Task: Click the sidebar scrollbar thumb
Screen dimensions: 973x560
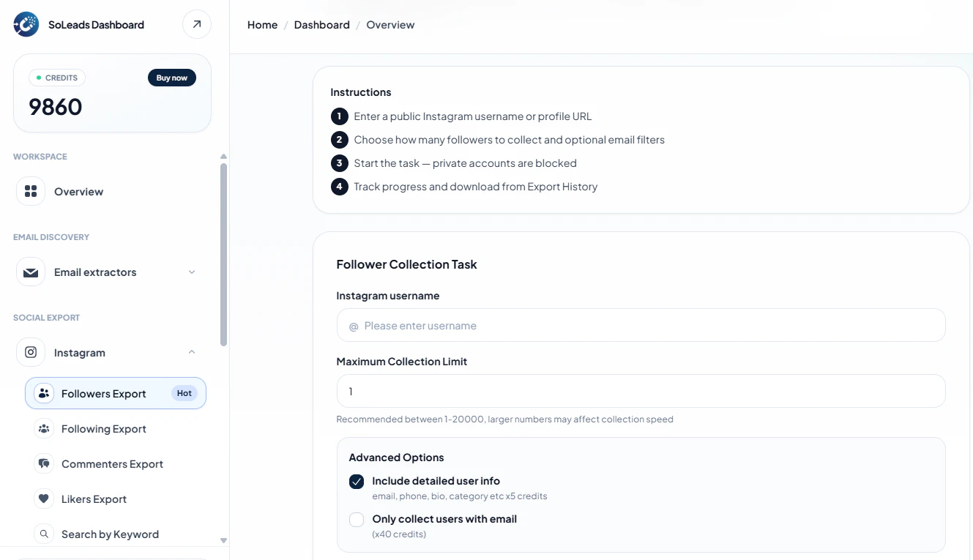Action: pyautogui.click(x=223, y=254)
